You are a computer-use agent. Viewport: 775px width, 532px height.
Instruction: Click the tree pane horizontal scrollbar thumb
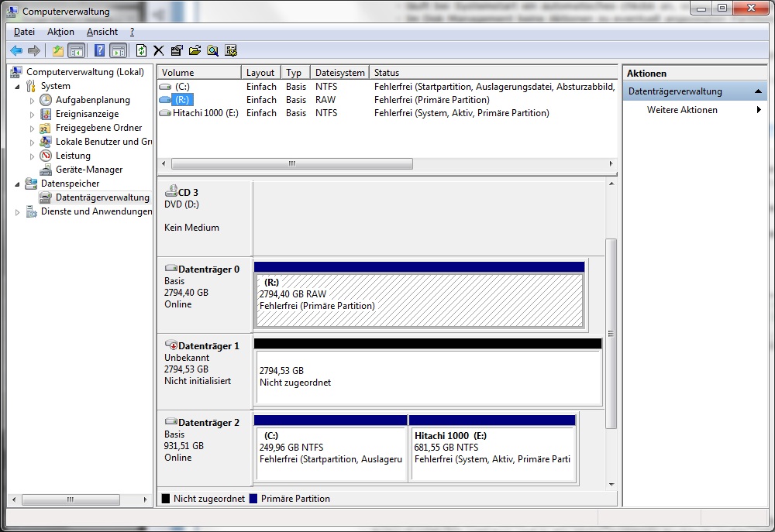(x=71, y=499)
